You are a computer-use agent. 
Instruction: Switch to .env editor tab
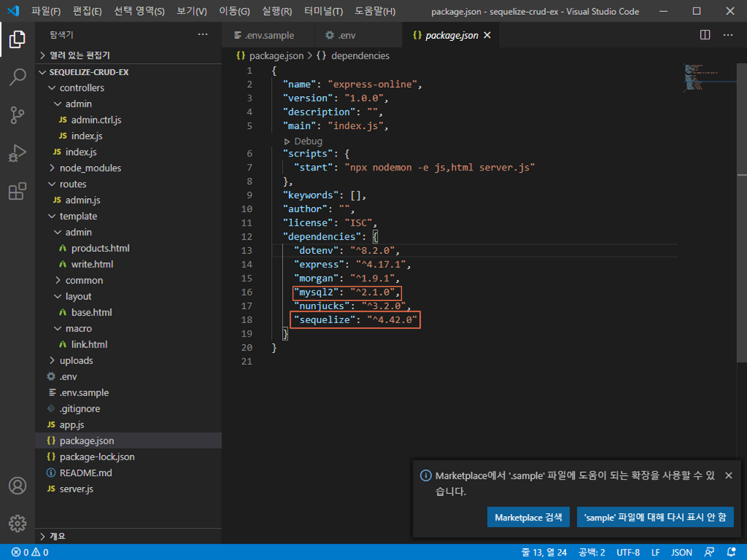point(359,35)
